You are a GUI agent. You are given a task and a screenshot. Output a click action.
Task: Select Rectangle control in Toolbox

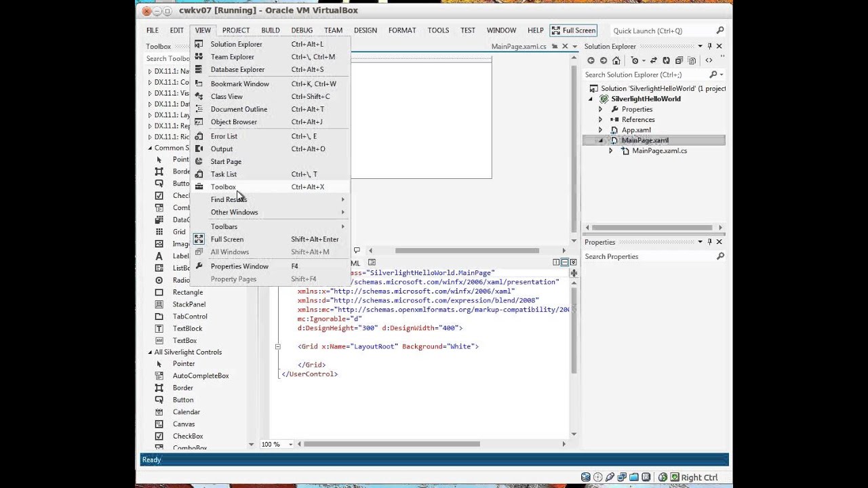tap(187, 292)
